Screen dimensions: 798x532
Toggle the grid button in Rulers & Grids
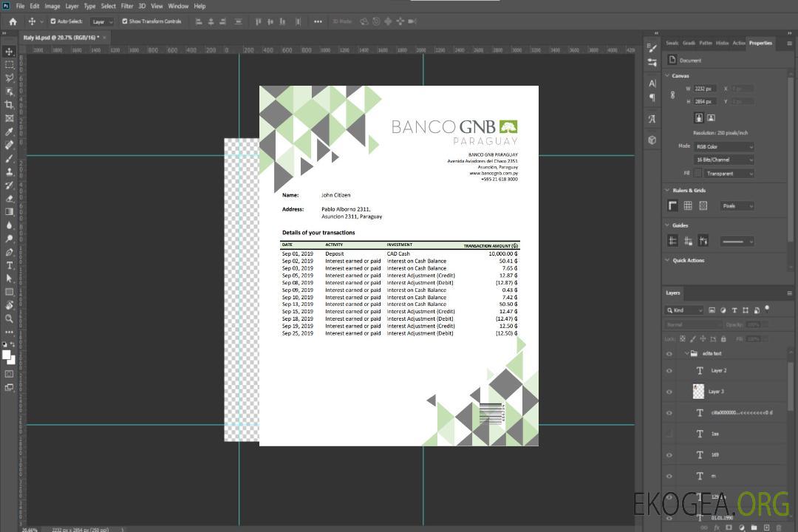tap(688, 205)
